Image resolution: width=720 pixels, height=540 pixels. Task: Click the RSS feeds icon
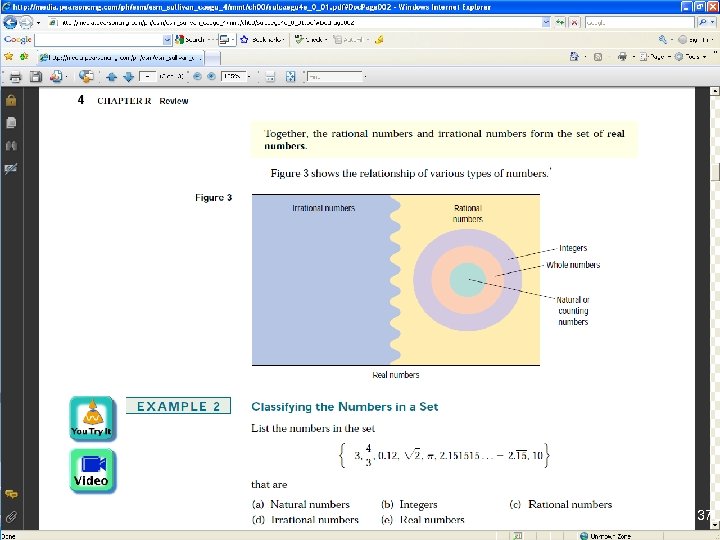598,57
